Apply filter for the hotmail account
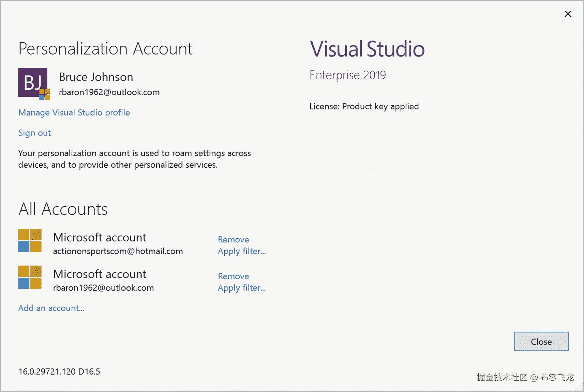584x392 pixels. [242, 251]
